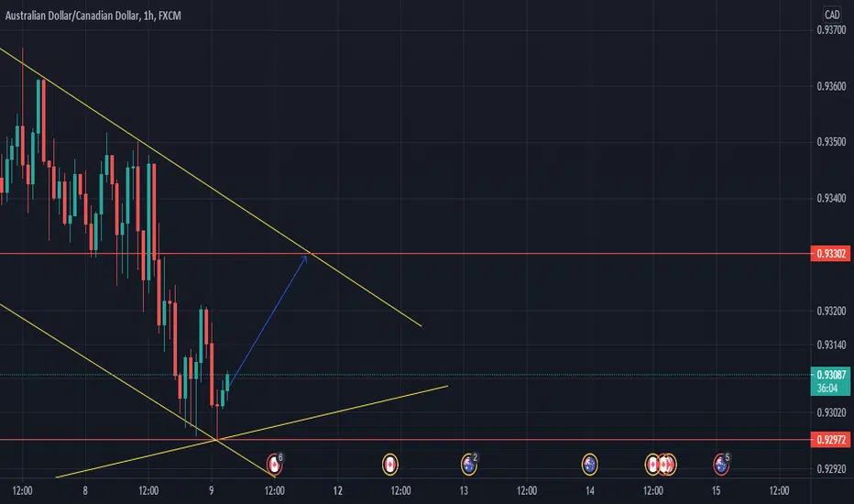Click the 0.93600 price scale label
The image size is (854, 504).
(831, 86)
